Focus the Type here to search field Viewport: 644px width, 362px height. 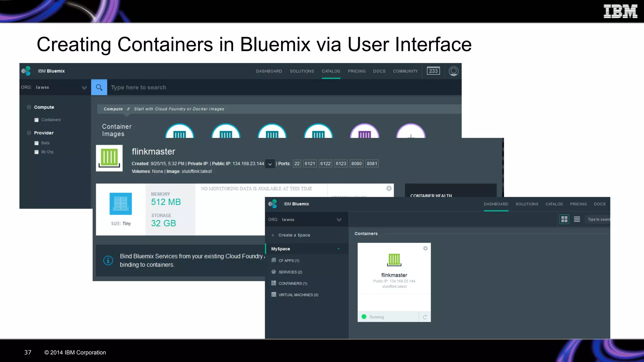284,87
